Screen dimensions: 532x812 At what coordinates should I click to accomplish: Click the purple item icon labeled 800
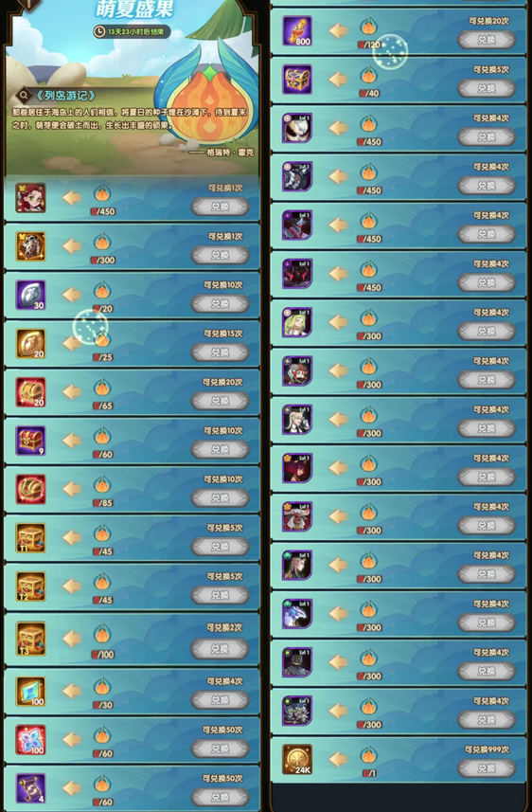pyautogui.click(x=297, y=31)
